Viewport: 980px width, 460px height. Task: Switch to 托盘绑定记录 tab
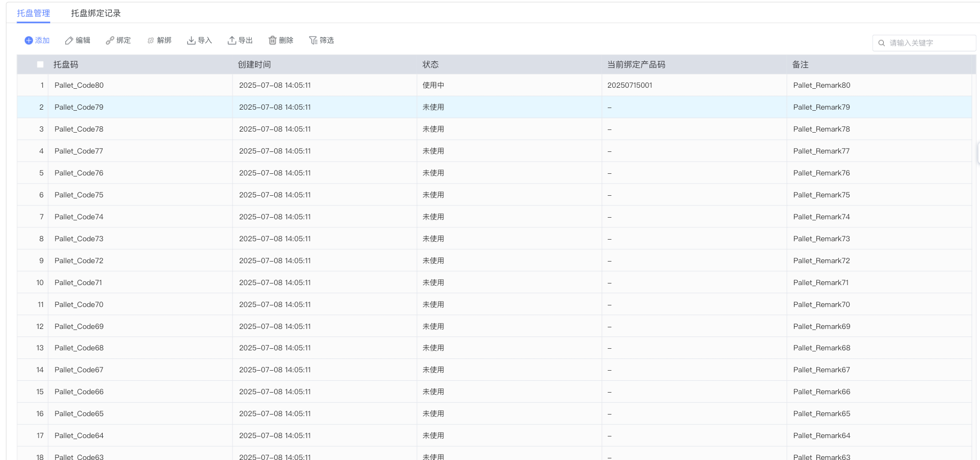tap(96, 13)
